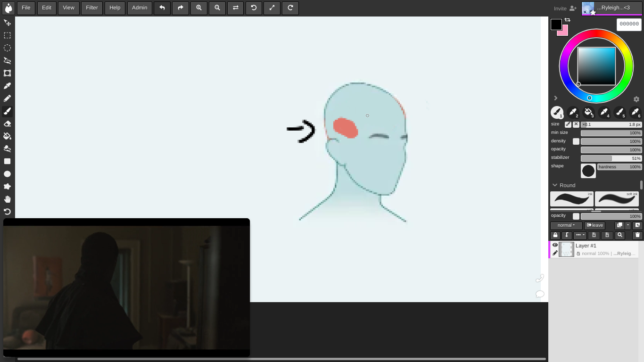Viewport: 644px width, 362px height.
Task: Open the layer more-options dropdown
Action: point(579,235)
